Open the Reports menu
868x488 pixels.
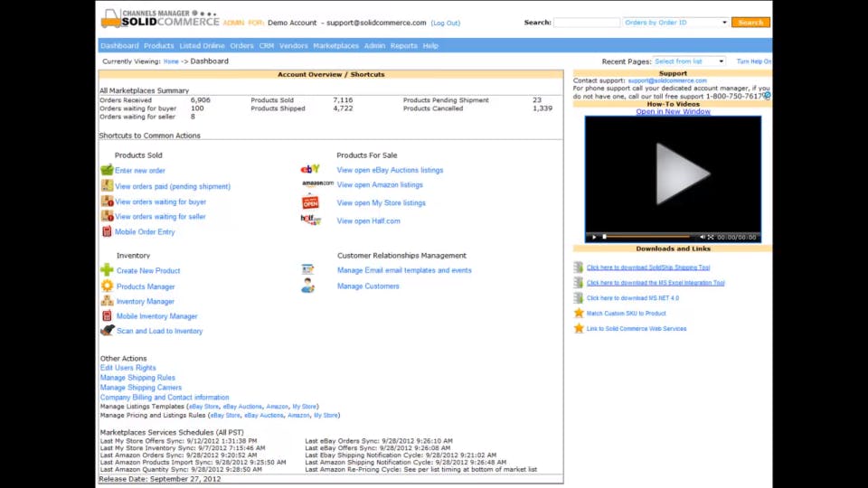404,46
